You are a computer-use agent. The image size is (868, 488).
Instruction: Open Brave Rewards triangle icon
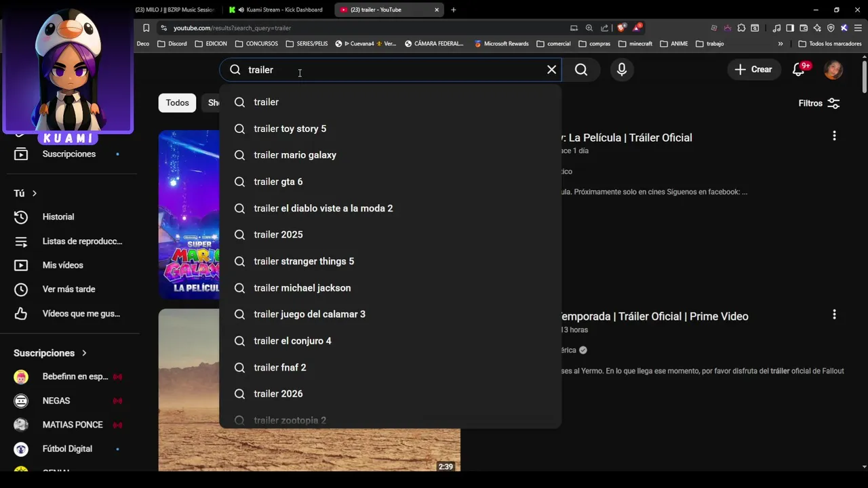click(x=637, y=28)
